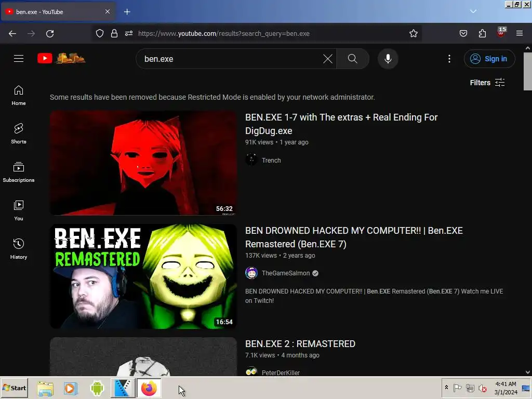
Task: Open the BEN.EXE 2 : REMASTERED thumbnail
Action: [143, 356]
